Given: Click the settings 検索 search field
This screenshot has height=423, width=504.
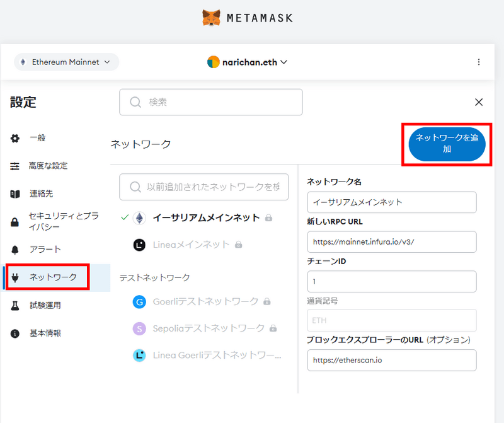Looking at the screenshot, I should [211, 102].
